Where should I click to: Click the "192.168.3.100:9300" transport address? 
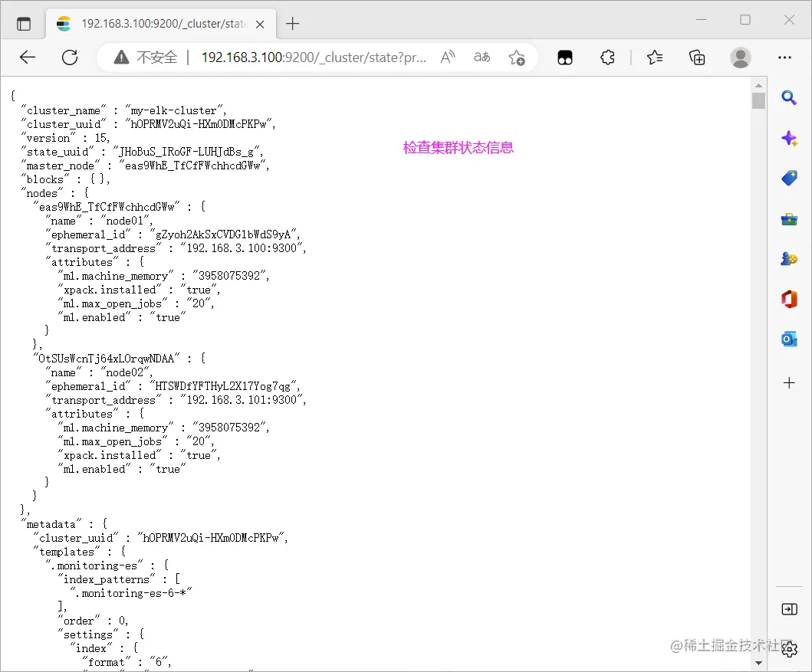(x=242, y=248)
